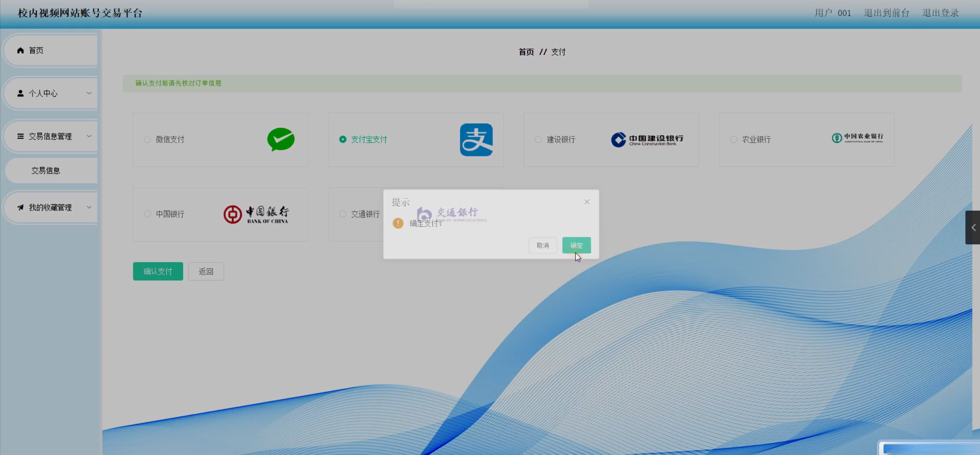Click 退出到前台 in top bar
The image size is (980, 455).
coord(886,13)
